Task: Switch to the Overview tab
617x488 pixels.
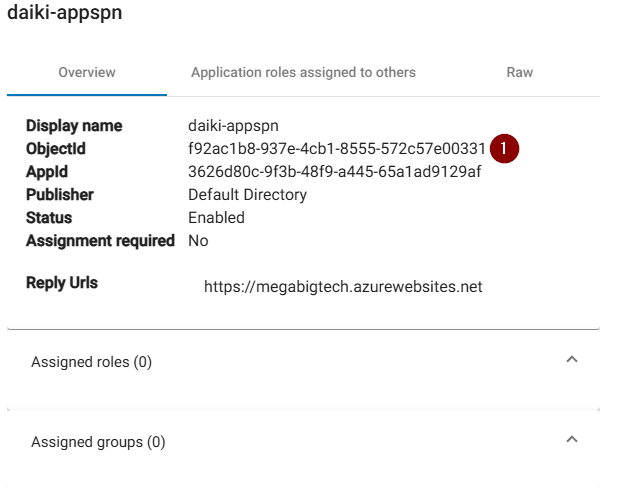Action: (87, 72)
